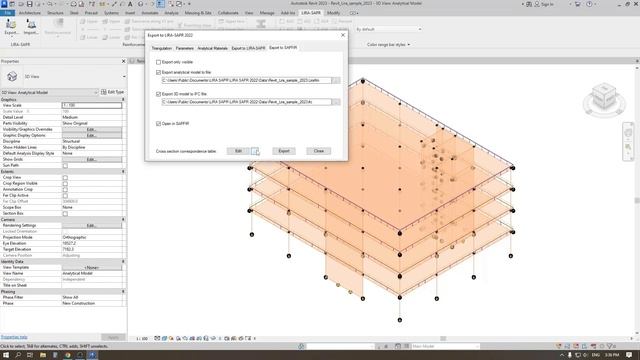The image size is (640, 360).
Task: Uncheck Export 3D model to IFC file
Action: pos(158,94)
